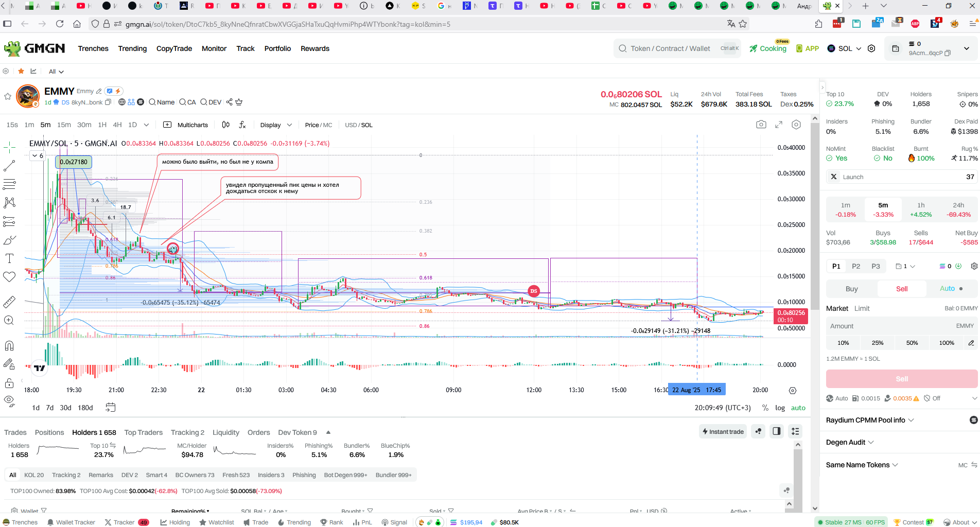This screenshot has height=527, width=980.
Task: Toggle log scale on chart
Action: 780,408
